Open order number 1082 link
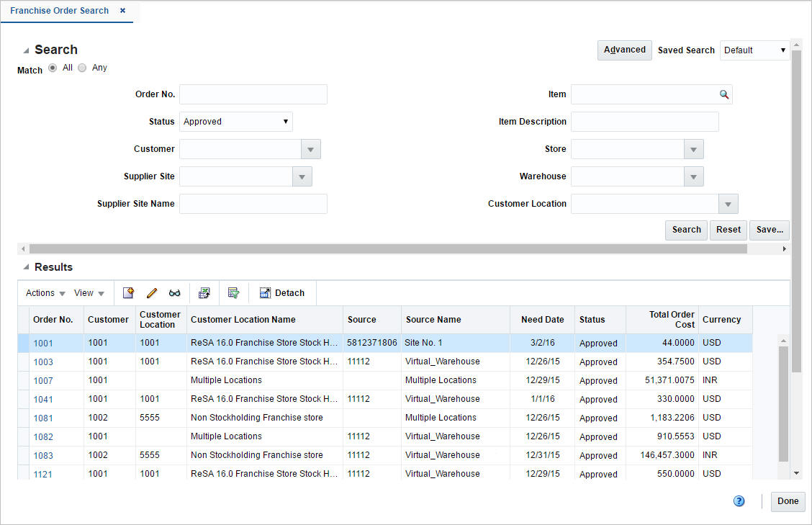The height and width of the screenshot is (525, 812). [43, 436]
